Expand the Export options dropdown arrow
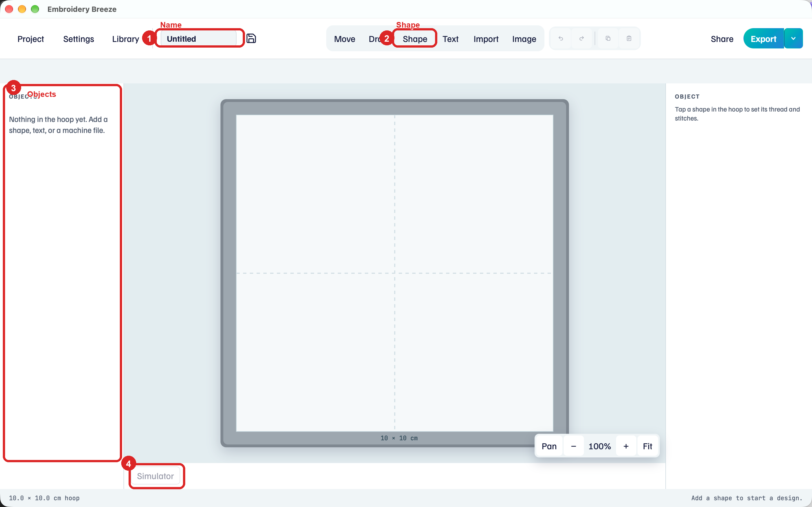 793,39
